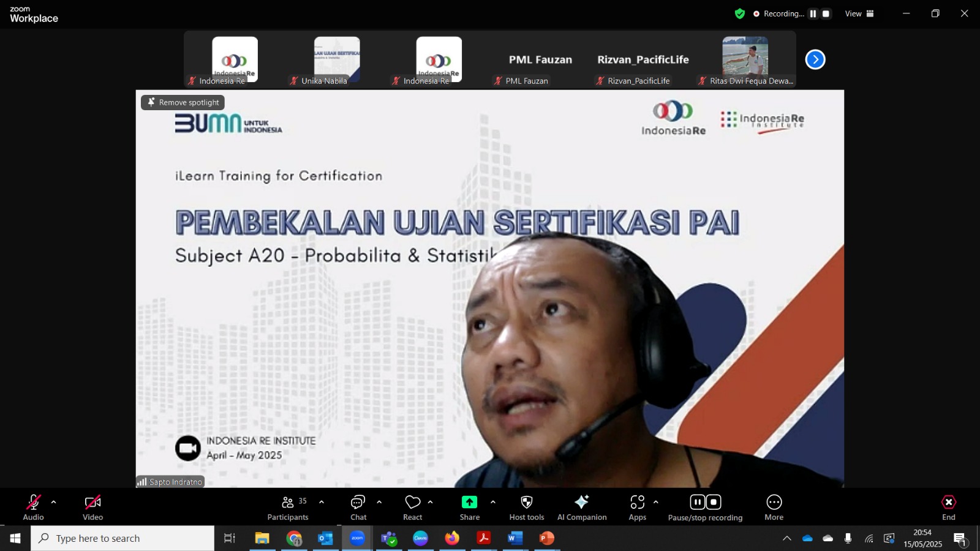The height and width of the screenshot is (551, 980).
Task: Open Task View in taskbar
Action: pyautogui.click(x=230, y=538)
